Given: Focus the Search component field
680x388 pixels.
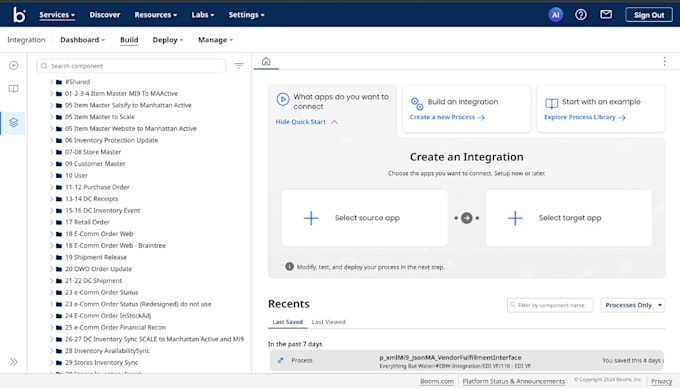Looking at the screenshot, I should pos(131,66).
